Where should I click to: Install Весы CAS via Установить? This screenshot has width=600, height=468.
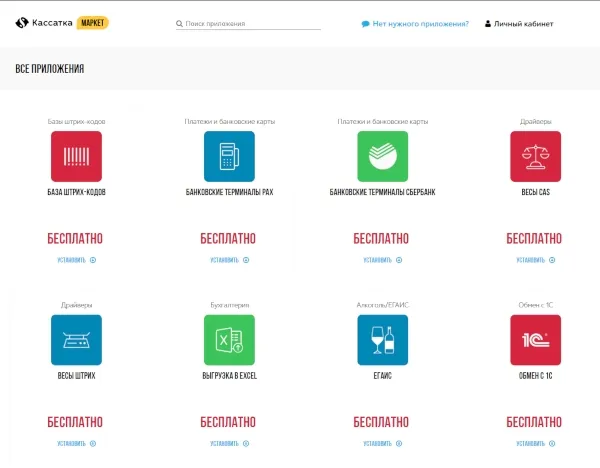tap(536, 260)
